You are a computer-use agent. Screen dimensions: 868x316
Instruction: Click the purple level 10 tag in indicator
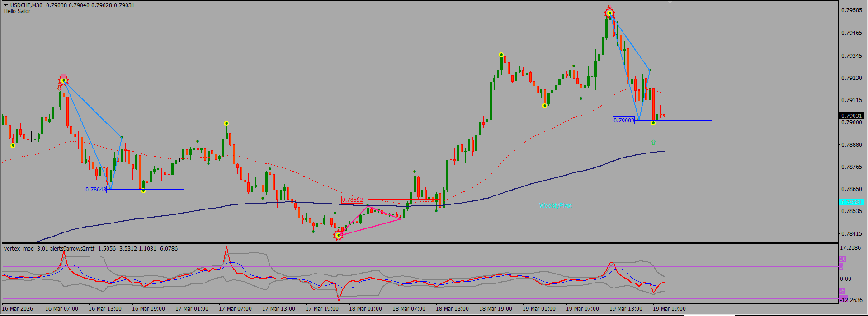pos(843,259)
